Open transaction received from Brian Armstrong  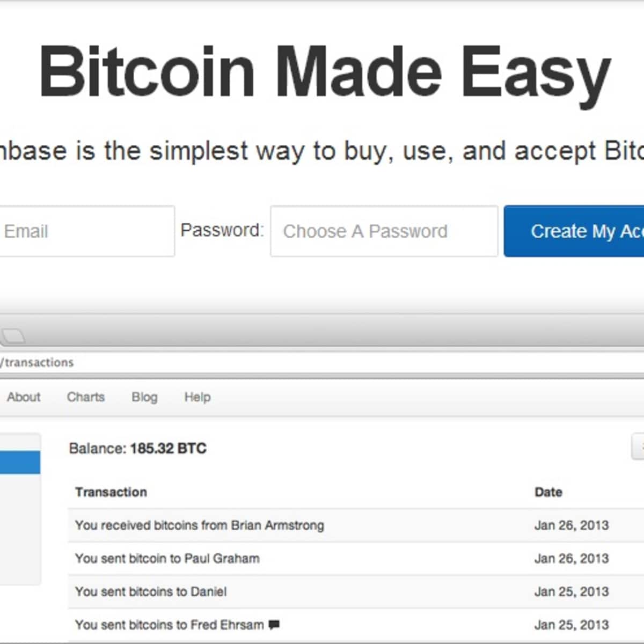(x=199, y=525)
